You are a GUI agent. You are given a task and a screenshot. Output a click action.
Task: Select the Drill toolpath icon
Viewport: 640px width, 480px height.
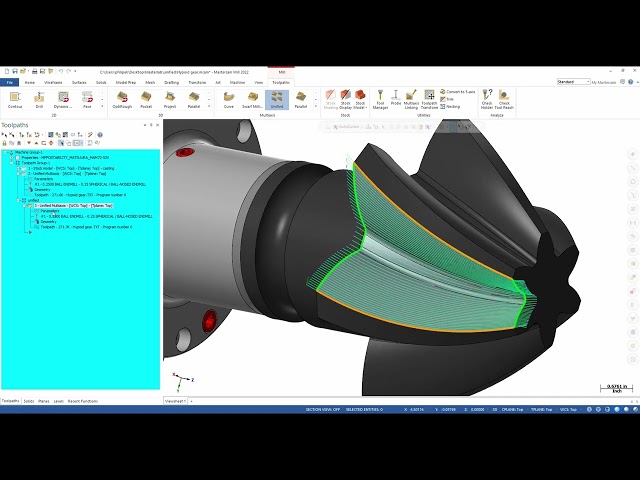39,100
